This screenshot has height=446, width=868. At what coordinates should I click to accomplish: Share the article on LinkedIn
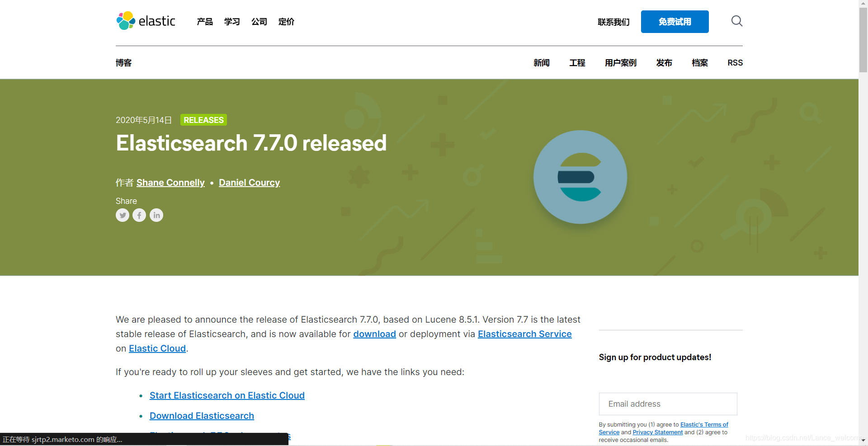(x=156, y=215)
